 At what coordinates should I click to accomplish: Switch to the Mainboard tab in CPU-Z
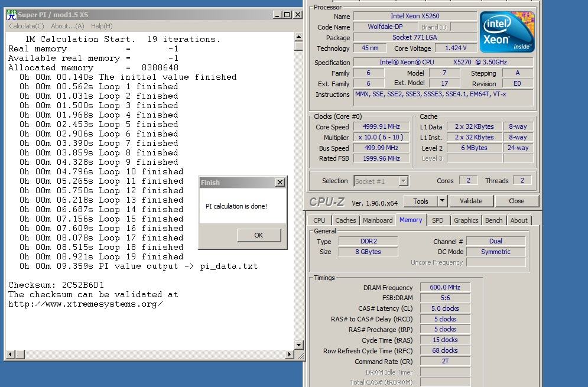[x=378, y=220]
